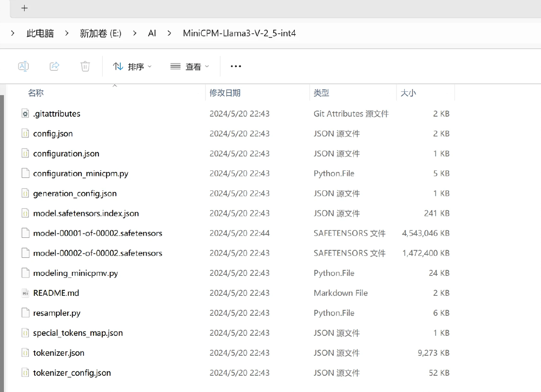Image resolution: width=541 pixels, height=392 pixels.
Task: Click the .gitattributes file icon
Action: point(25,114)
